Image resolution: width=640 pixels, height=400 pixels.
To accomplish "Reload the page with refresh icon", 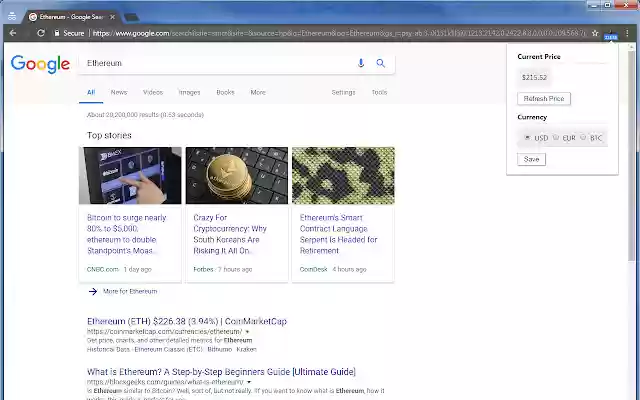I will point(40,33).
